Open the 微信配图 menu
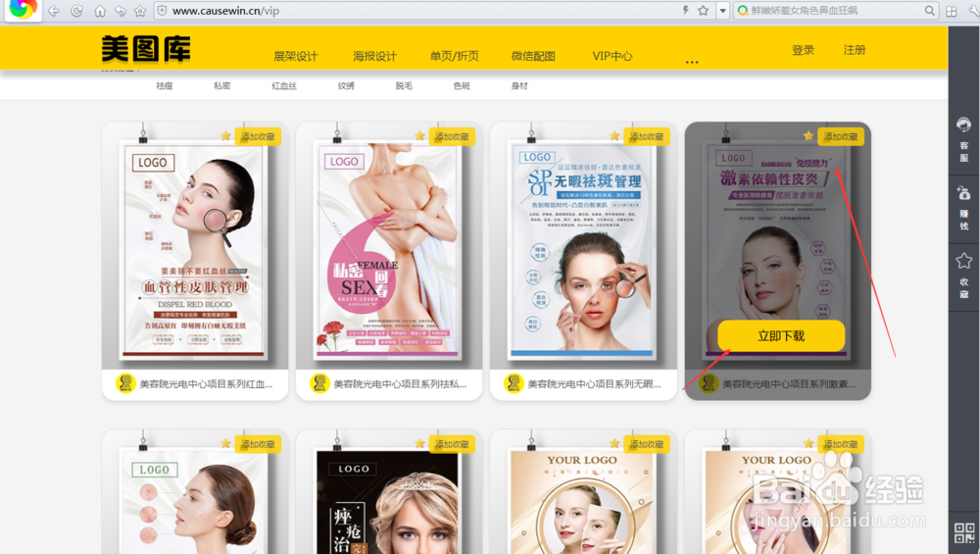 [x=533, y=56]
